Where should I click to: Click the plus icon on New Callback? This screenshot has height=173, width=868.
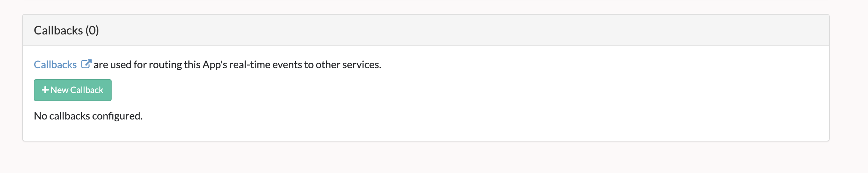45,90
